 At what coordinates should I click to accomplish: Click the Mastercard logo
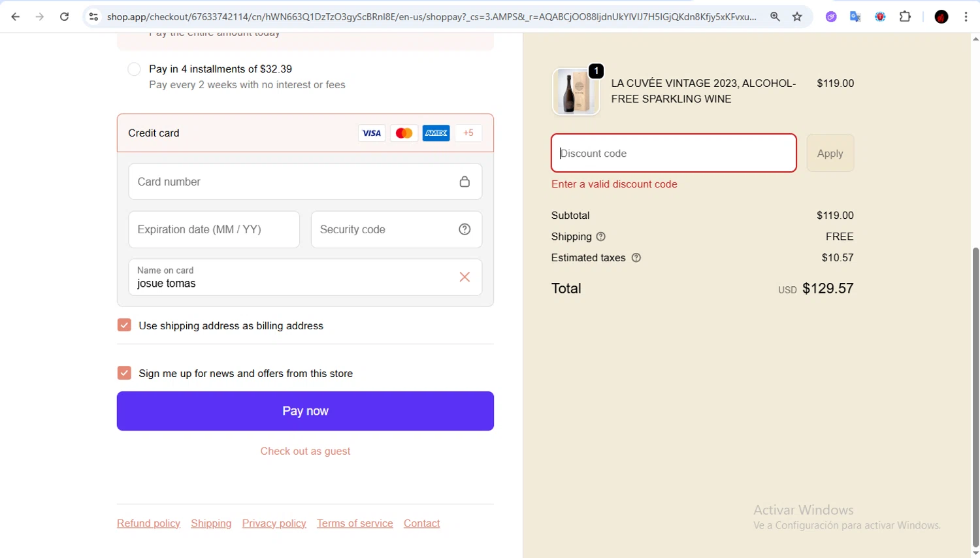404,133
